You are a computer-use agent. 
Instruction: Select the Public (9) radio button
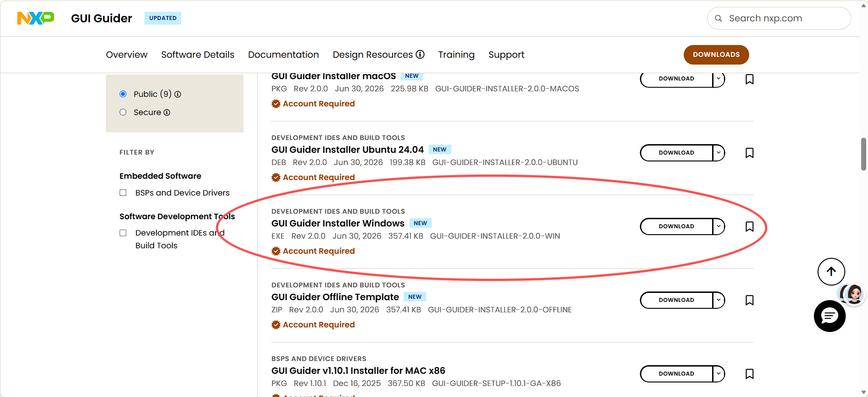(123, 94)
